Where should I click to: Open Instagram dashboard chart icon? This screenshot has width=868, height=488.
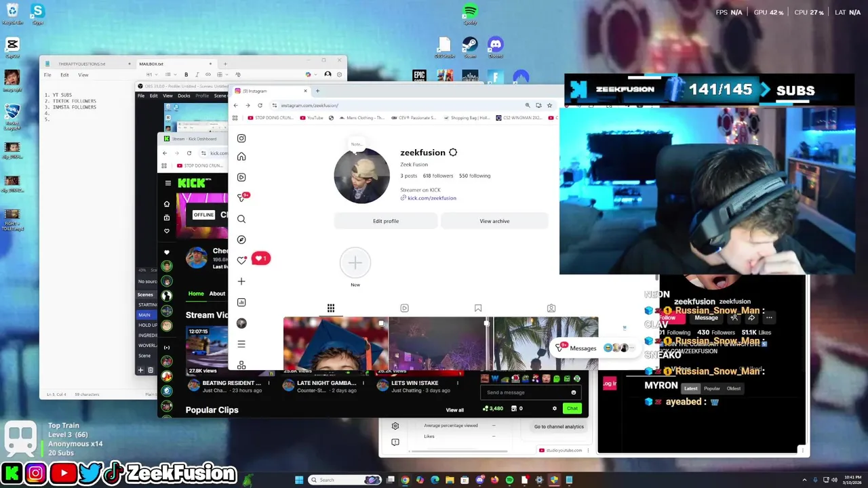tap(241, 302)
